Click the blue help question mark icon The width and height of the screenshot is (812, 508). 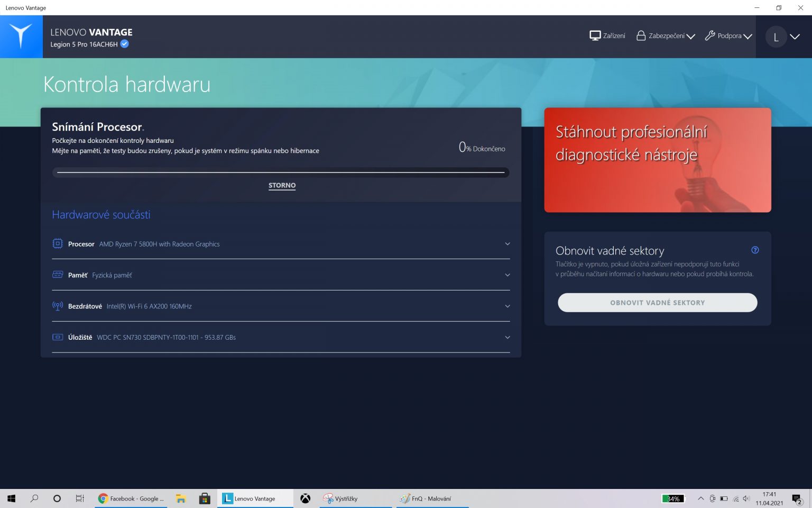click(755, 250)
